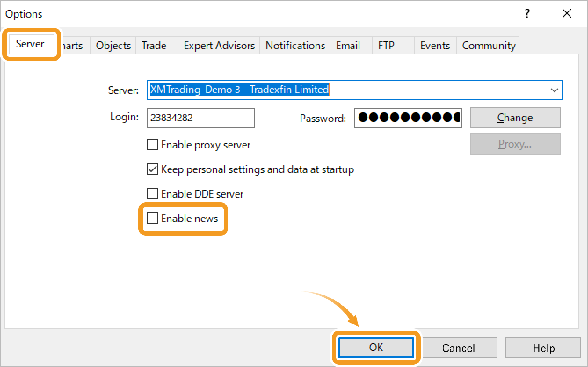Image resolution: width=588 pixels, height=367 pixels.
Task: Click into the Login number field
Action: 200,118
